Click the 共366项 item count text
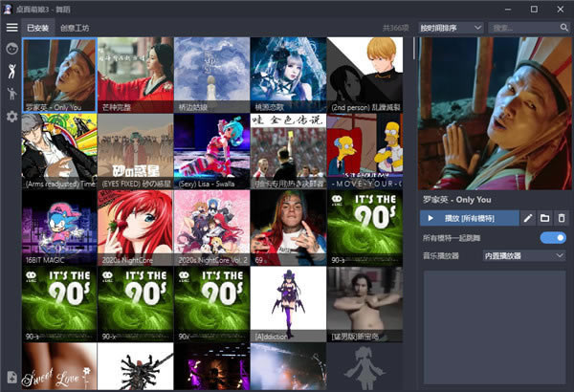The width and height of the screenshot is (574, 392). (x=396, y=28)
